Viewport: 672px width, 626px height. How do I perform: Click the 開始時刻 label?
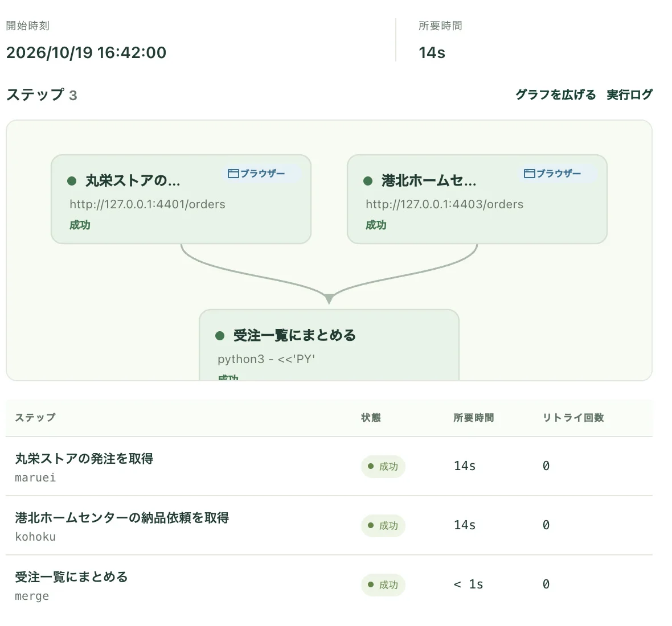tap(28, 26)
